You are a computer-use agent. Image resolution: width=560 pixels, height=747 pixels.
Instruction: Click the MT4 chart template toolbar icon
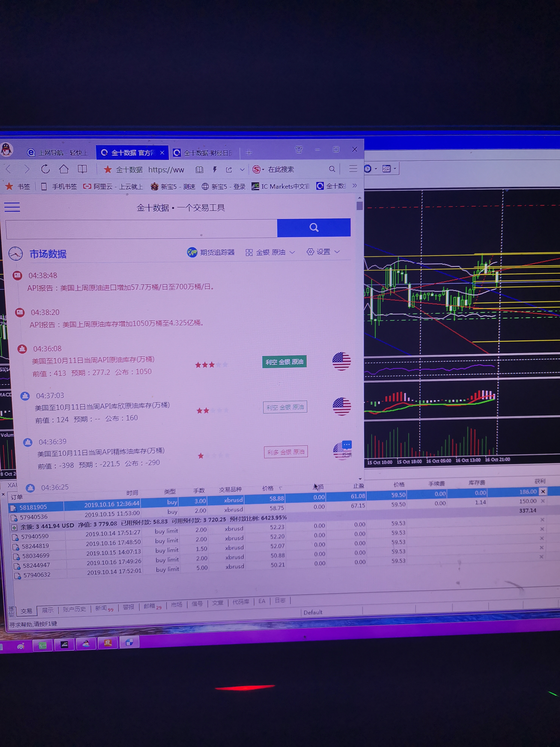coord(386,168)
